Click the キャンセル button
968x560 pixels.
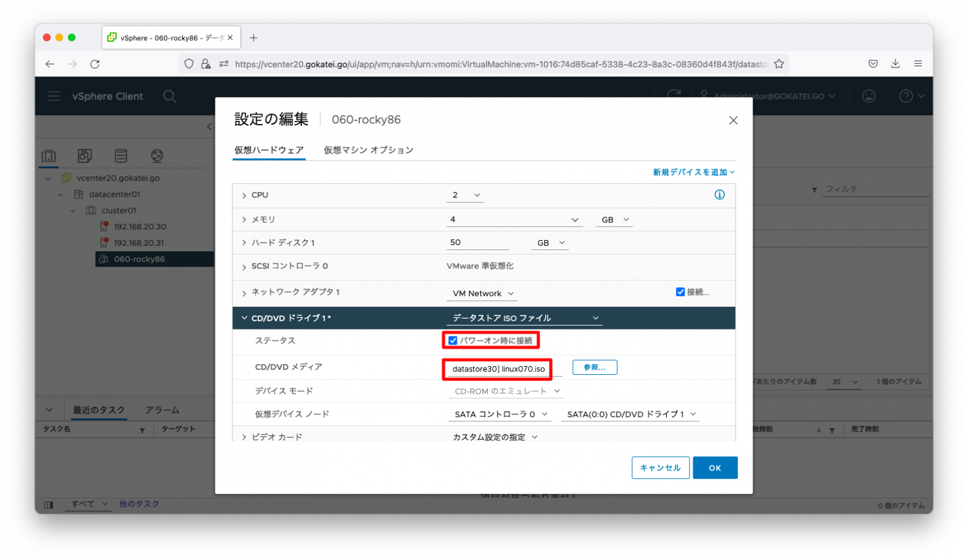[660, 468]
